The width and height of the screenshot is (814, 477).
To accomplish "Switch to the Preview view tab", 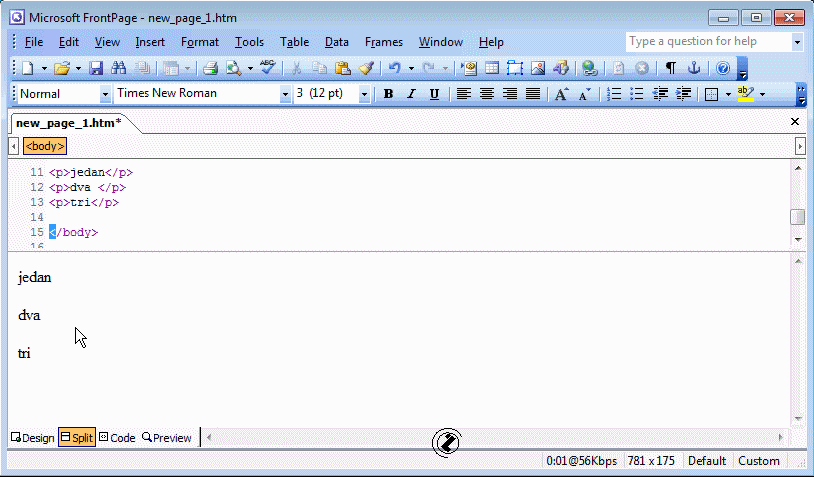I will [166, 438].
